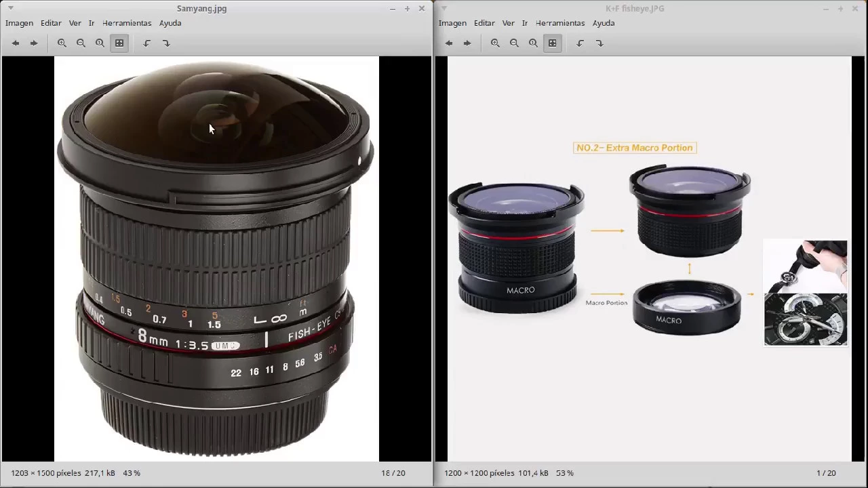Click '101,4 kB' file size in status bar
This screenshot has width=868, height=488.
click(534, 473)
